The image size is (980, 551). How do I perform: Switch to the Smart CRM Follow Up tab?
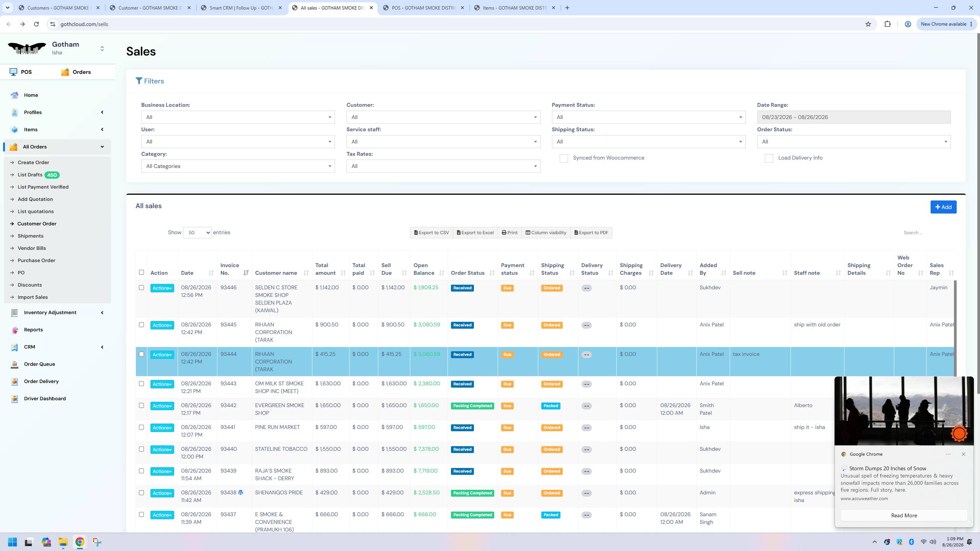(242, 8)
